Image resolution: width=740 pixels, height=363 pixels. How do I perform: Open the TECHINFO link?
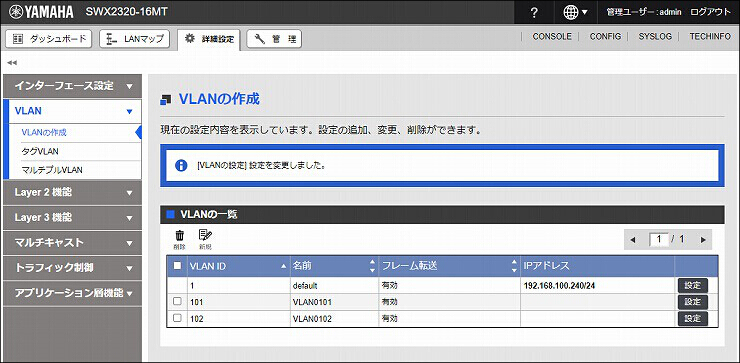[710, 36]
